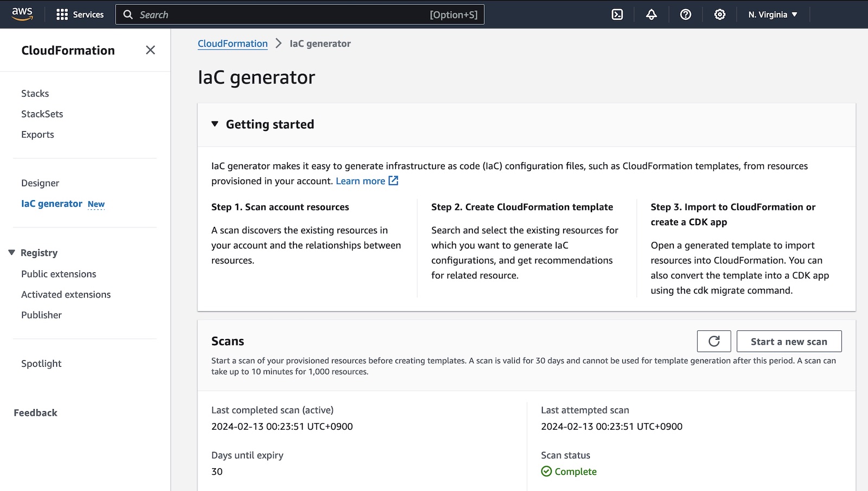Viewport: 868px width, 491px height.
Task: Close the CloudFormation side navigation
Action: point(150,50)
